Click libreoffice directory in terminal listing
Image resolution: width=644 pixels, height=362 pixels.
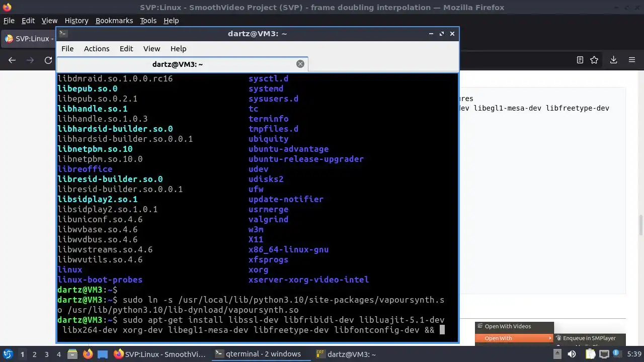(85, 169)
